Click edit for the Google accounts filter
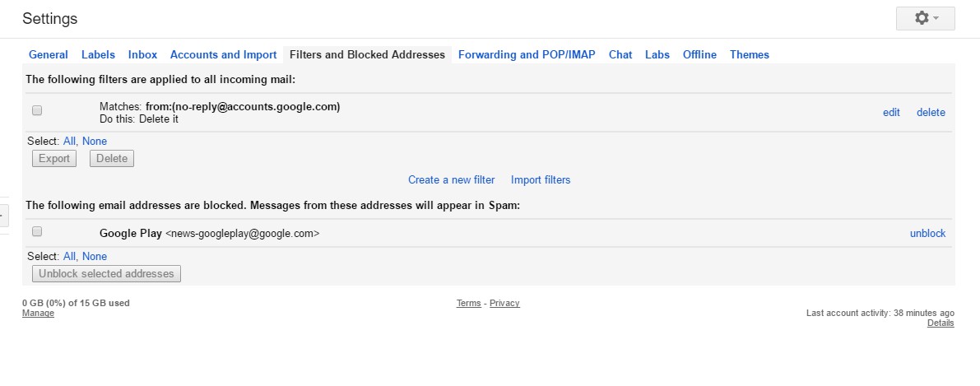980x386 pixels. click(891, 113)
